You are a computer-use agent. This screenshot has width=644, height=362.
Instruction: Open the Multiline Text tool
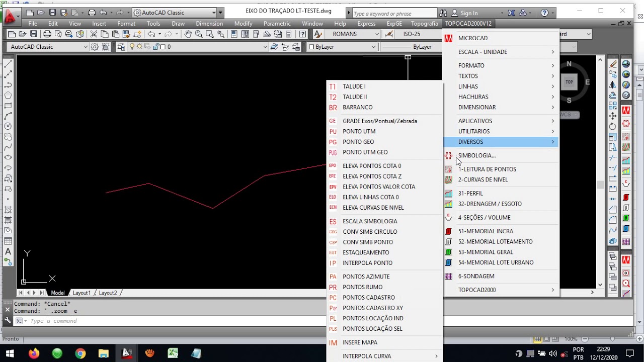tap(8, 251)
